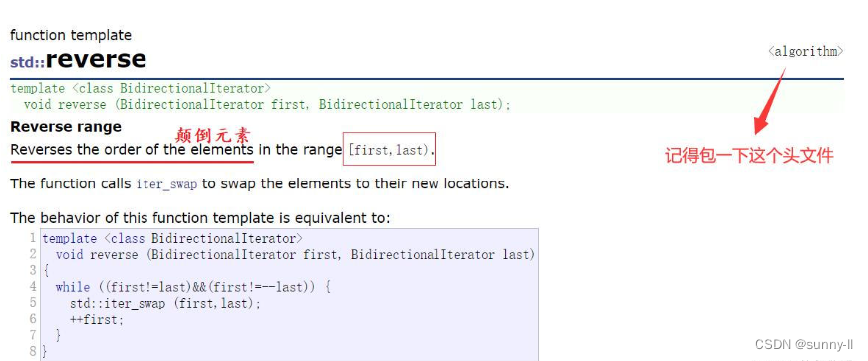This screenshot has height=361, width=868.
Task: Click code line 1 template declaration
Action: pos(172,239)
